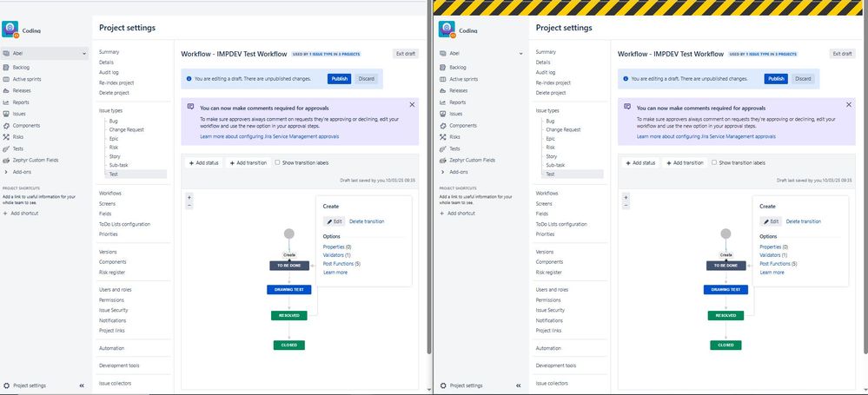868x395 pixels.
Task: Open Reports icon in right window sidebar
Action: coord(443,102)
